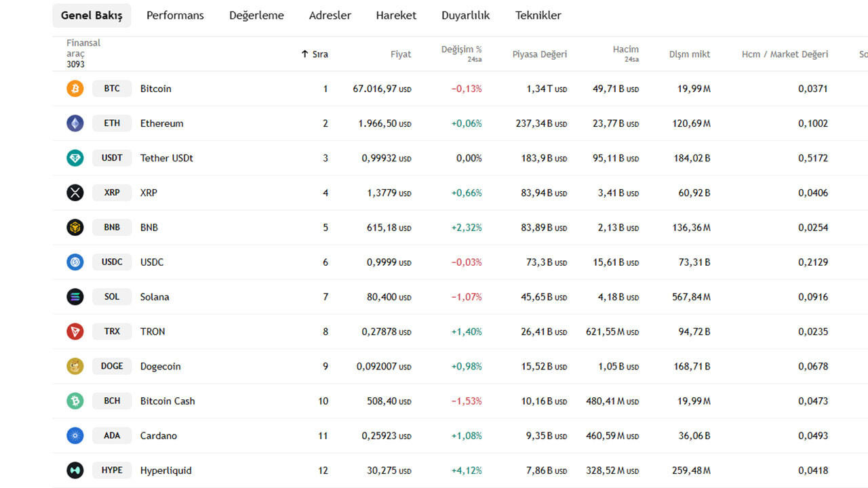The image size is (868, 488).
Task: Click the Hyperliquid logo icon
Action: point(75,470)
